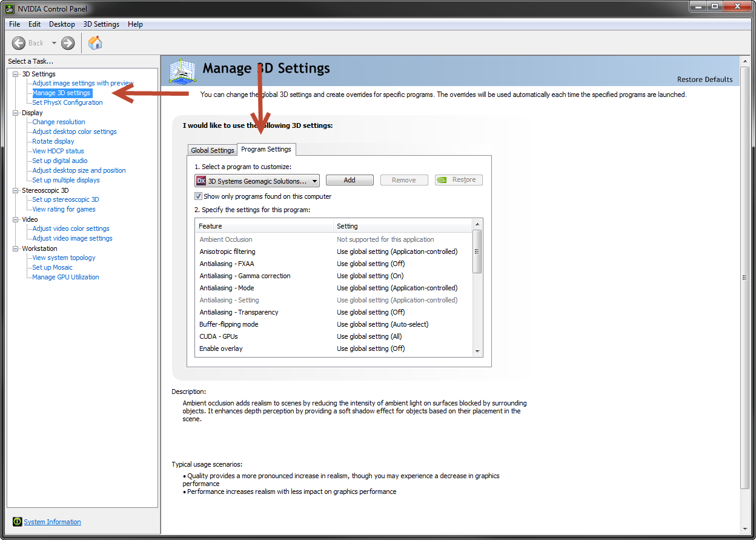Select the Antialiasing - FXAA row
This screenshot has height=540, width=756.
(x=334, y=264)
